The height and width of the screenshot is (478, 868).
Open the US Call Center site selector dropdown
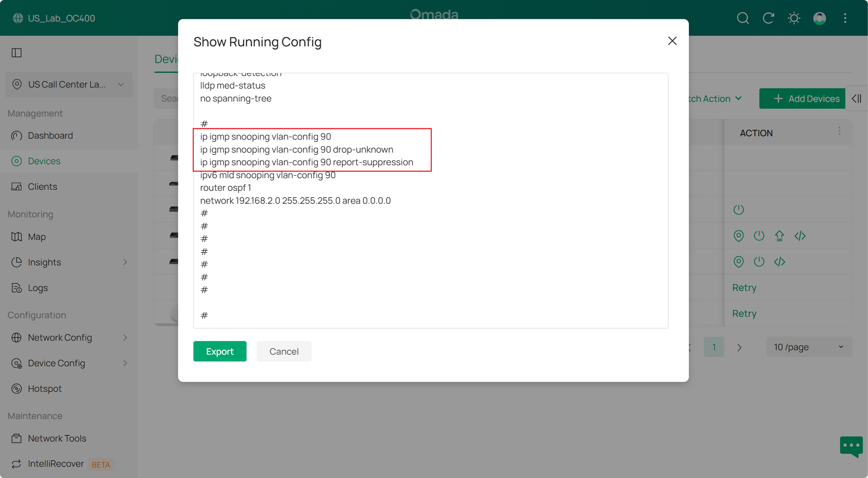(69, 85)
